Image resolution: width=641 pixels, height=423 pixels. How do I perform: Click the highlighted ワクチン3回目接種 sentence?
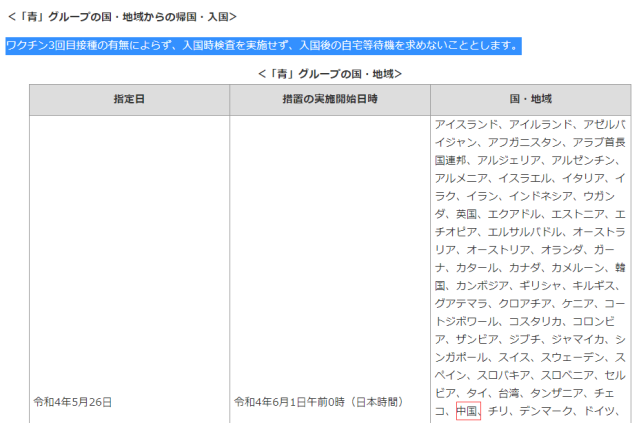tap(263, 45)
